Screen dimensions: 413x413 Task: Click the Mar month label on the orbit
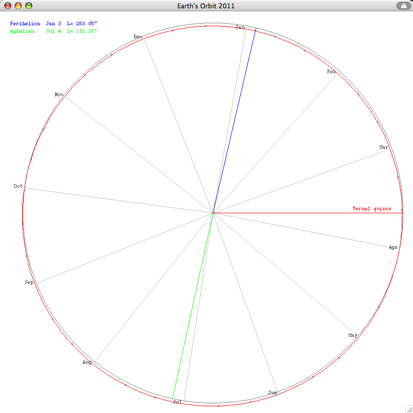click(x=384, y=147)
